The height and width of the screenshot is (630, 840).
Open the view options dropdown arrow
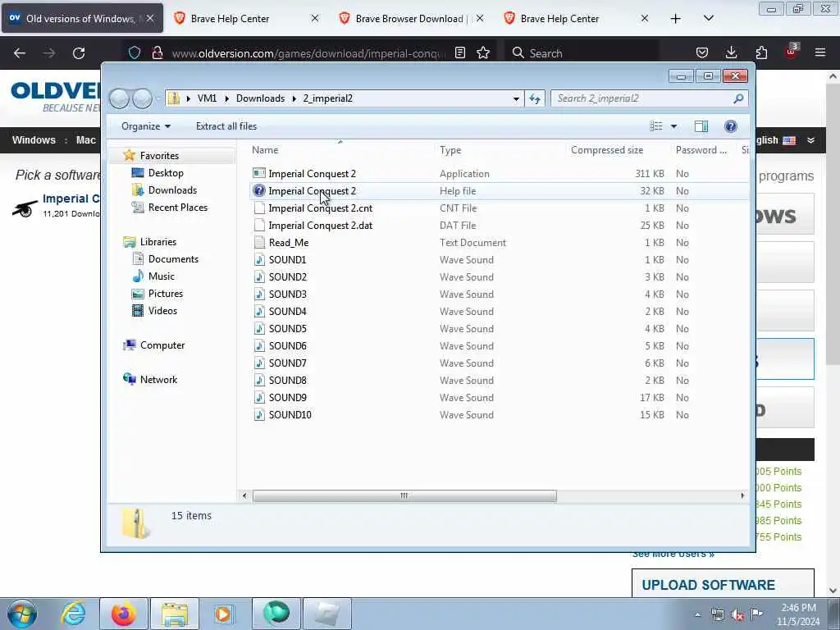674,126
